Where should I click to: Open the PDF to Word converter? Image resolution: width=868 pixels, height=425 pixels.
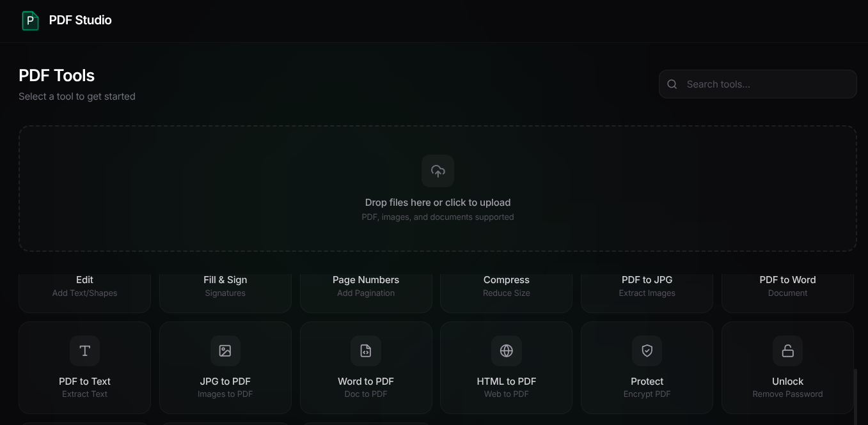tap(787, 286)
